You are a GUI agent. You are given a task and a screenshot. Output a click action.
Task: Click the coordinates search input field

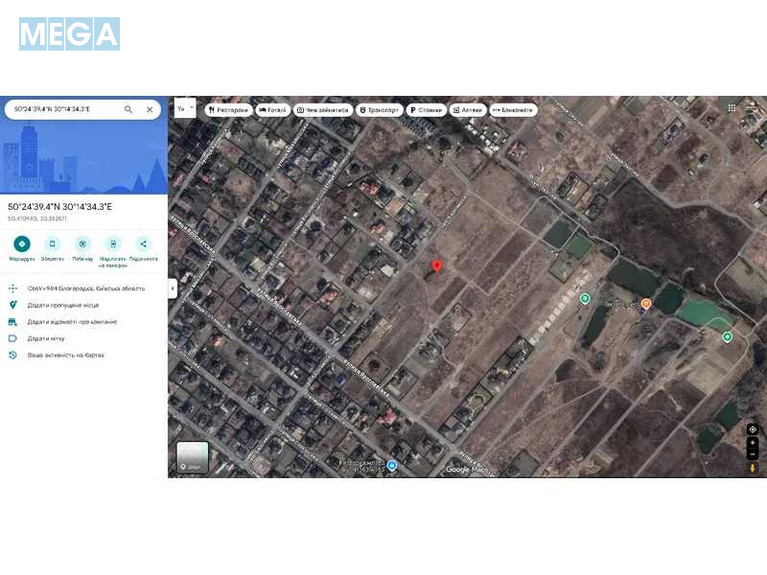(x=62, y=110)
